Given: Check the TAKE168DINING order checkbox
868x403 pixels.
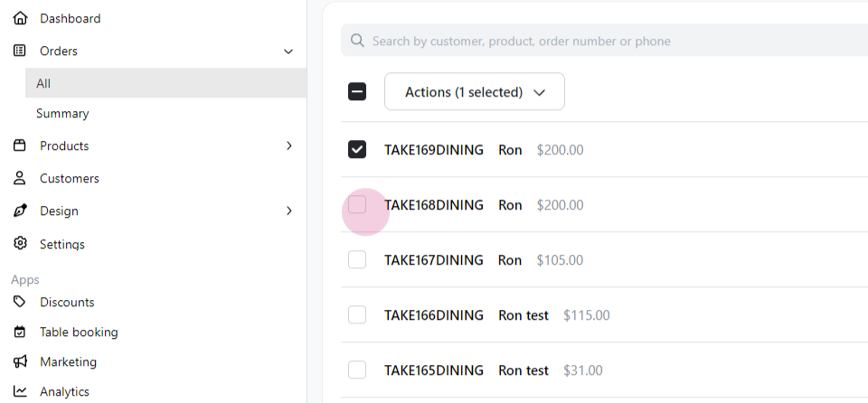Looking at the screenshot, I should pyautogui.click(x=357, y=204).
